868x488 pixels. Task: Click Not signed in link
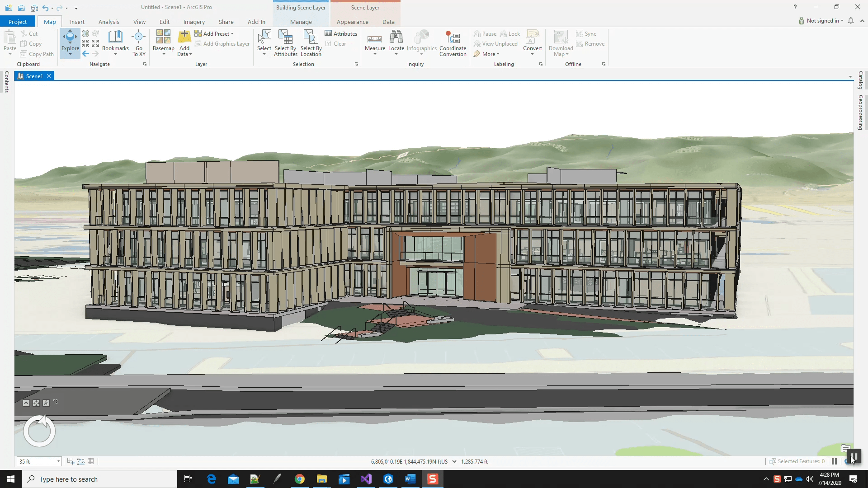tap(822, 21)
